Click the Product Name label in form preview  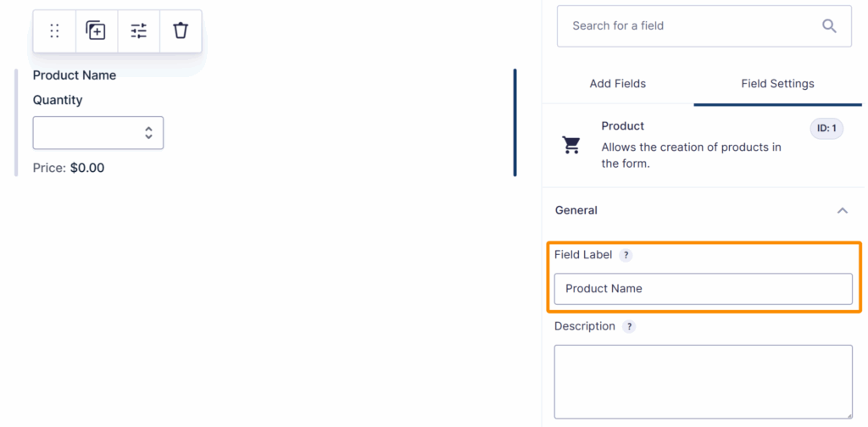click(75, 75)
